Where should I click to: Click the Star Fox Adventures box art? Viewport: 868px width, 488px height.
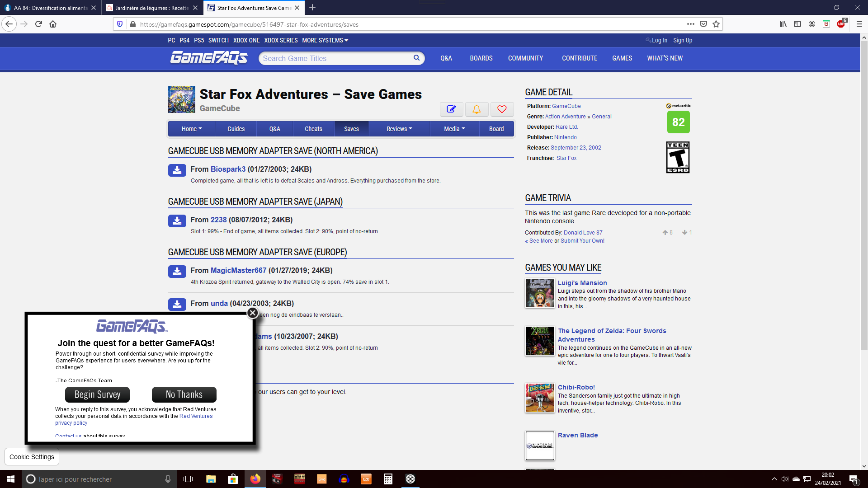(x=182, y=99)
